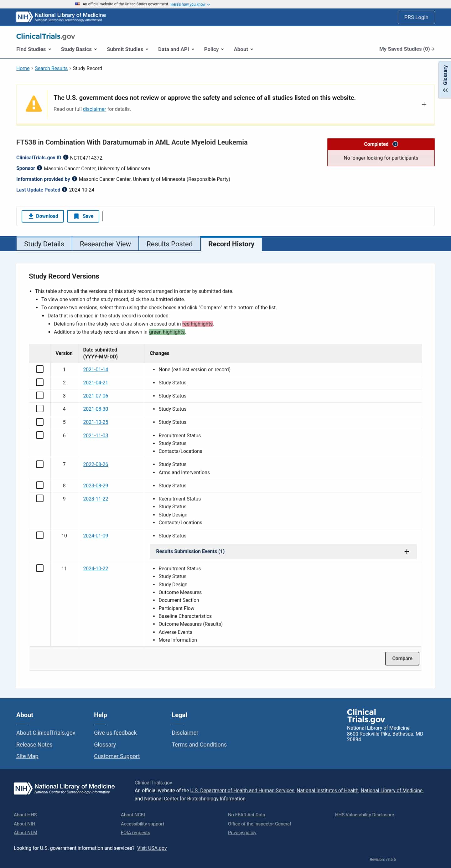Viewport: 451px width, 868px height.
Task: Open the Accessibility support footer link
Action: click(x=143, y=824)
